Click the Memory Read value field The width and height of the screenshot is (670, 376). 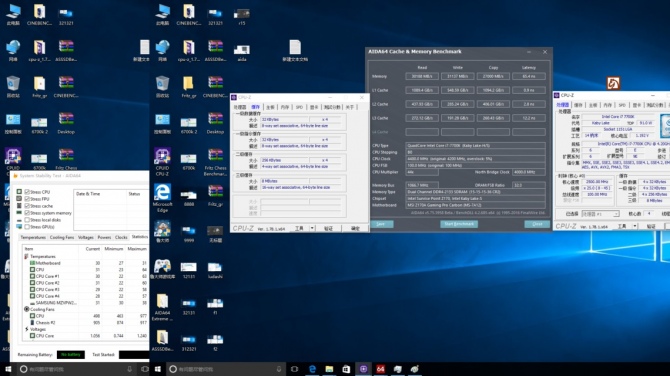point(422,76)
